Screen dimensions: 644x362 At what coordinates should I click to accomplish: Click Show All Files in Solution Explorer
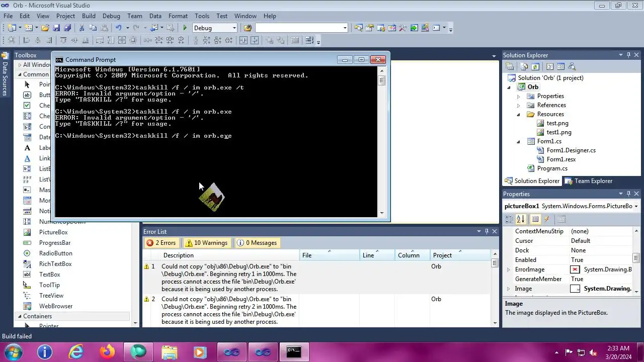click(524, 66)
